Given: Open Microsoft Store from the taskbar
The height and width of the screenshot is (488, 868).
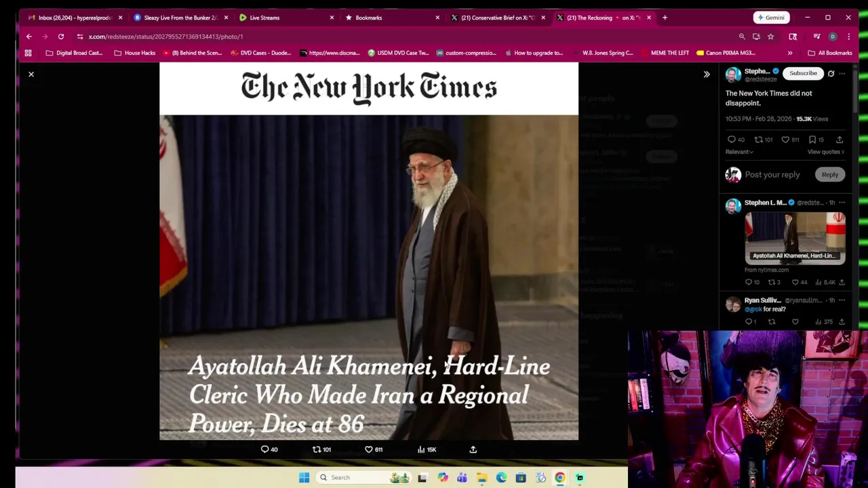Looking at the screenshot, I should tap(521, 477).
